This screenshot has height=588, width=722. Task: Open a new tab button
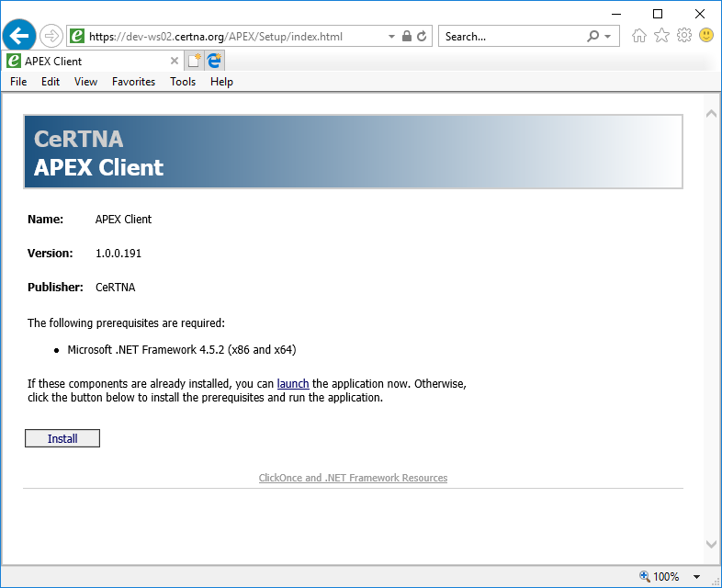[194, 61]
